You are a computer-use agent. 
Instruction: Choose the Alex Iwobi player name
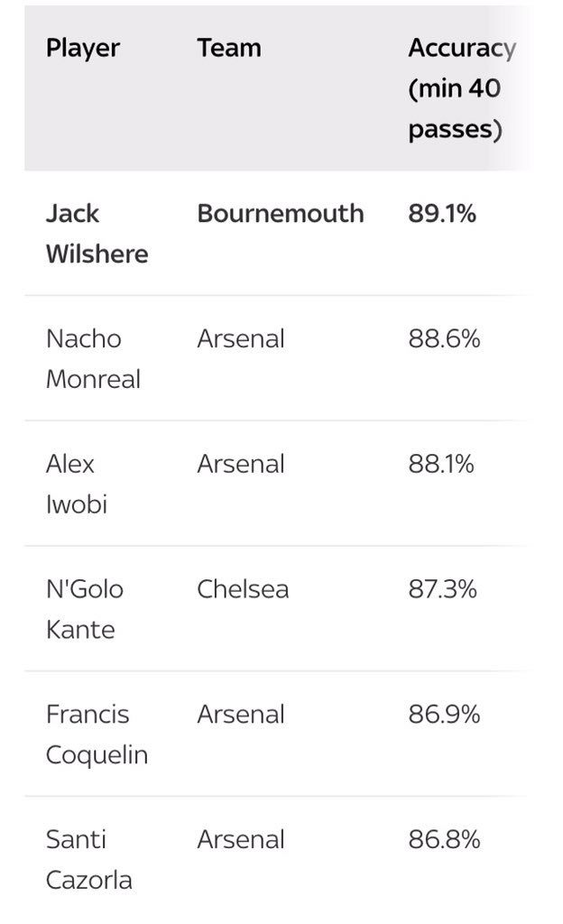pos(77,484)
